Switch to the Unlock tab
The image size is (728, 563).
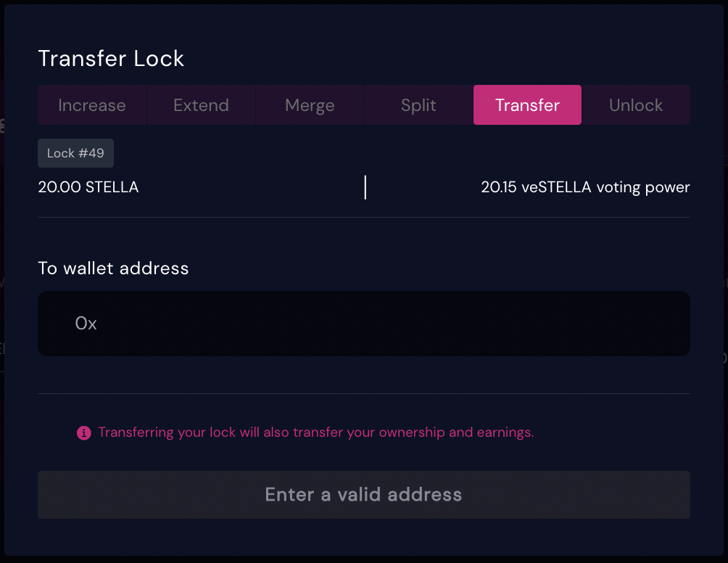[636, 105]
